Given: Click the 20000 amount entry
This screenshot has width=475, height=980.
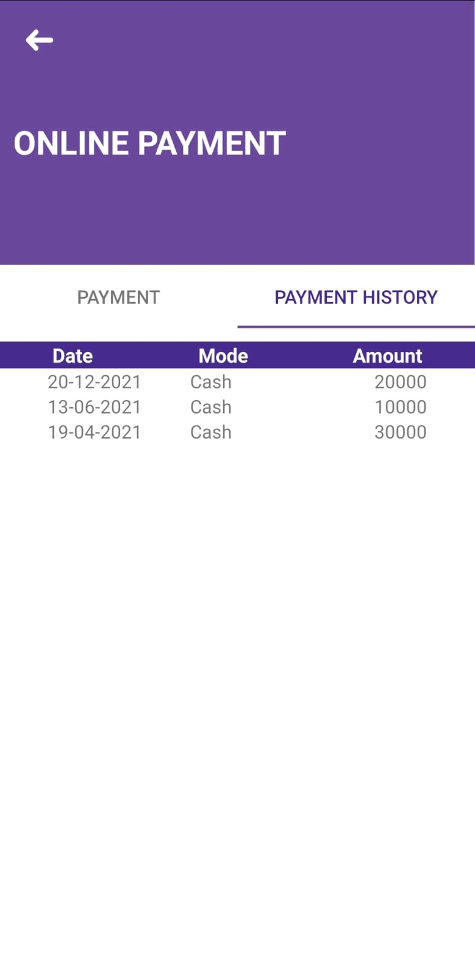Looking at the screenshot, I should point(400,382).
